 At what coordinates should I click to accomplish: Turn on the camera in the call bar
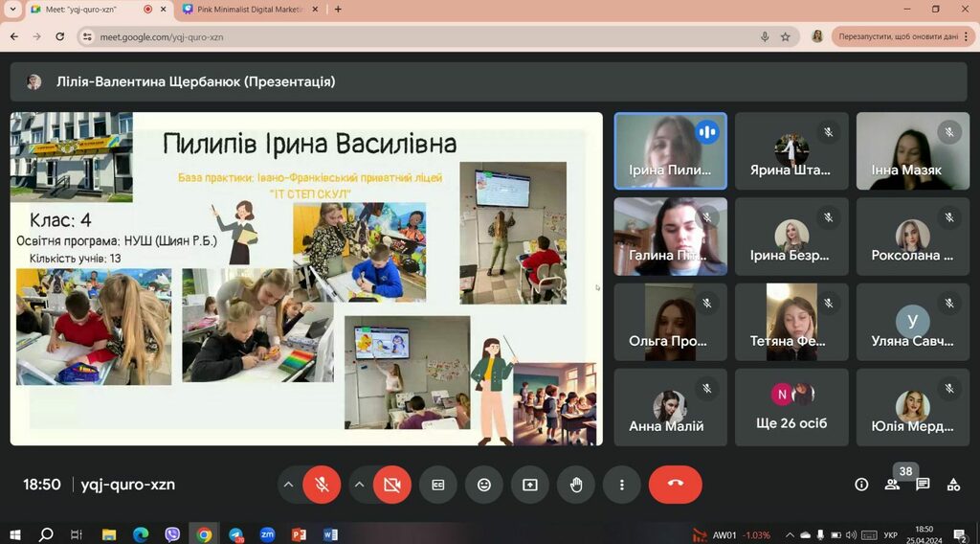(x=391, y=485)
